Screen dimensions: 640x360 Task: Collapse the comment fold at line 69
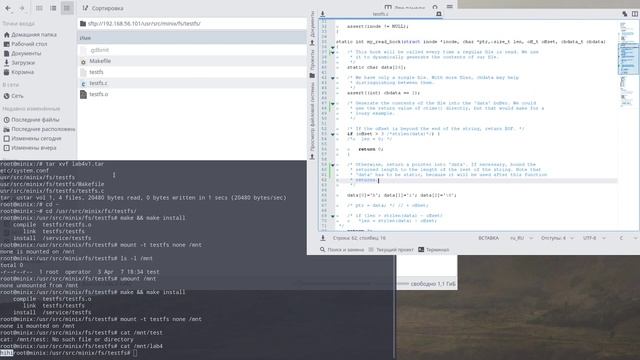point(333,216)
